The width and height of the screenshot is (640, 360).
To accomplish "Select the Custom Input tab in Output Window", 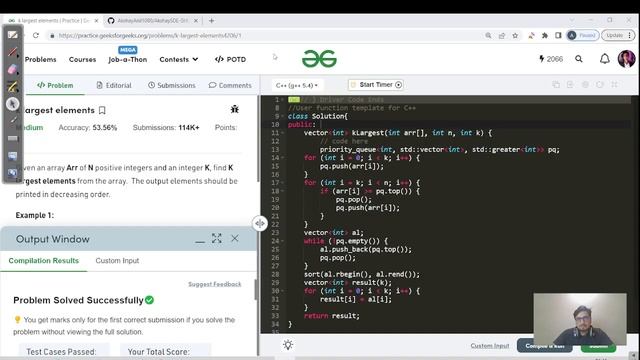I will 117,261.
